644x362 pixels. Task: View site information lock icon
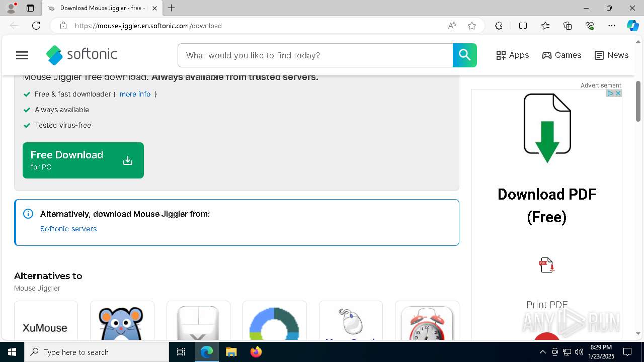(x=63, y=26)
